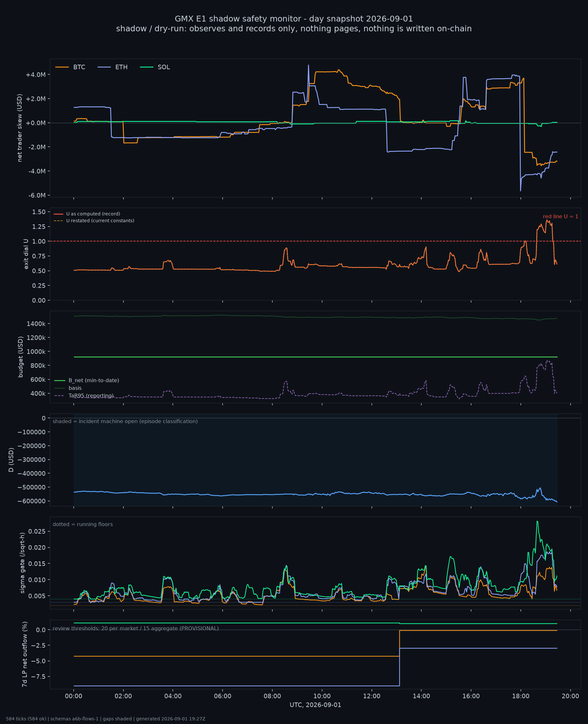Click the 1000k budget tick label
The image size is (588, 724).
click(36, 352)
